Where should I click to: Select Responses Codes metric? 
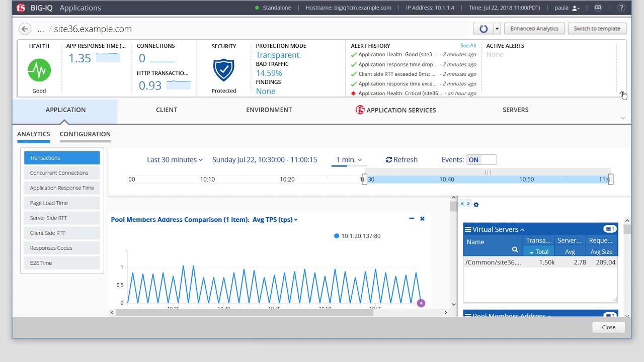coord(62,248)
